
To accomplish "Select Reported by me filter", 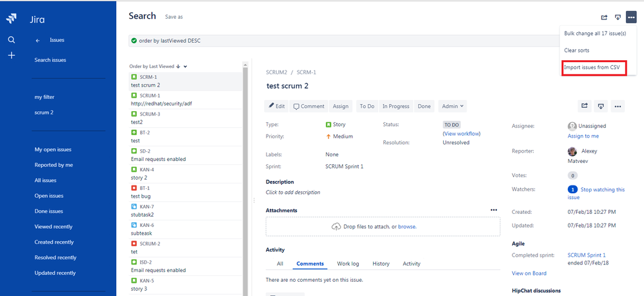I will [54, 165].
